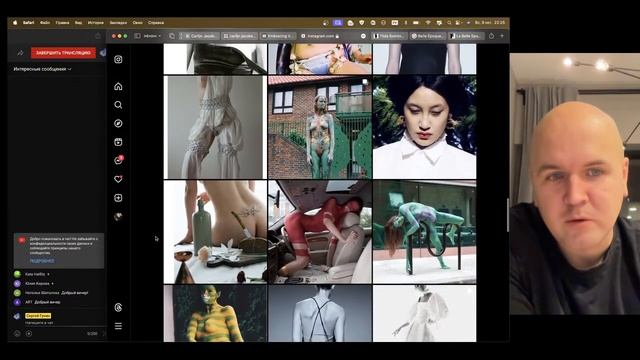Open Instagram Search magnifier icon
The image size is (640, 360).
click(118, 105)
